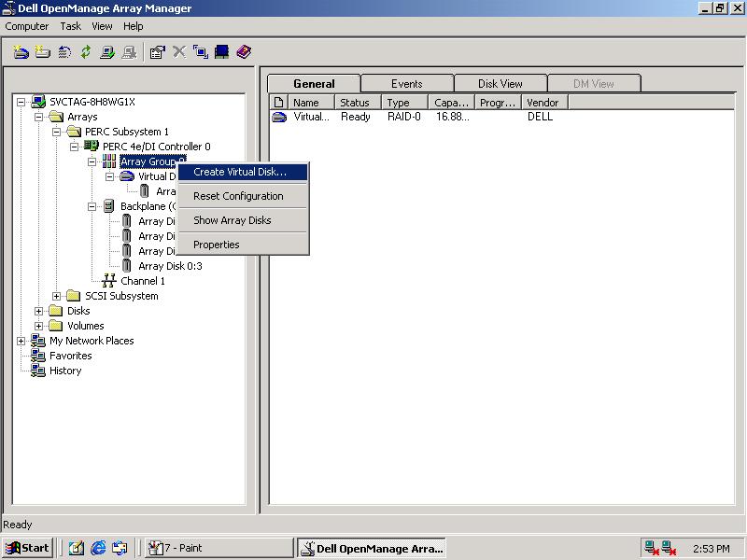Sort list by the Name column header

311,103
